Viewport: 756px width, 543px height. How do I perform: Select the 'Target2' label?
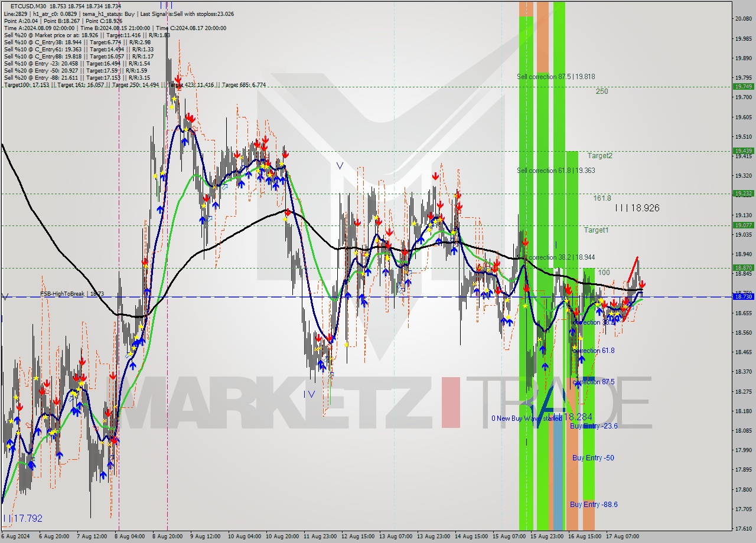599,156
